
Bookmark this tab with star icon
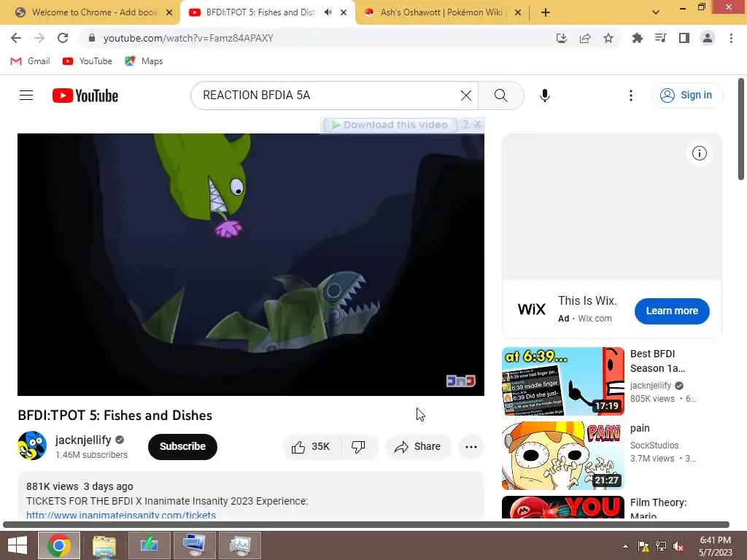tap(608, 38)
